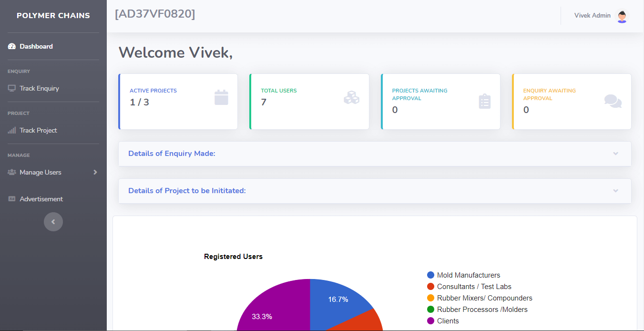The height and width of the screenshot is (331, 644).
Task: Click the Registered Users chart title
Action: (x=233, y=257)
